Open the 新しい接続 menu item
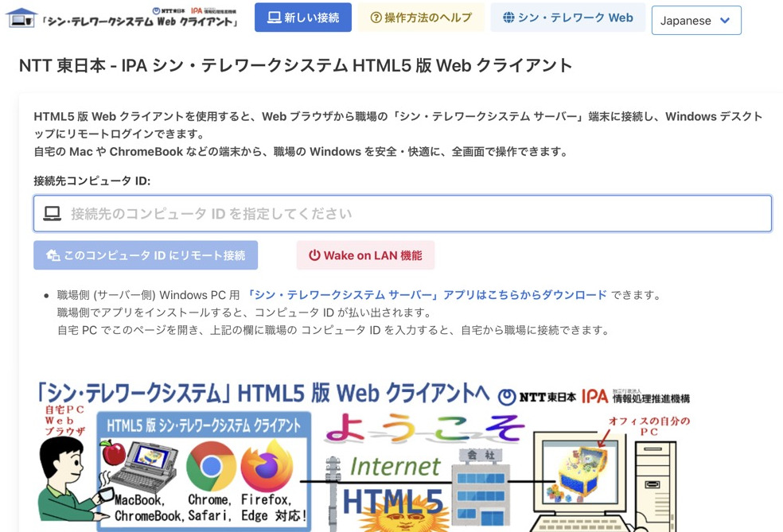The height and width of the screenshot is (532, 783). (303, 17)
